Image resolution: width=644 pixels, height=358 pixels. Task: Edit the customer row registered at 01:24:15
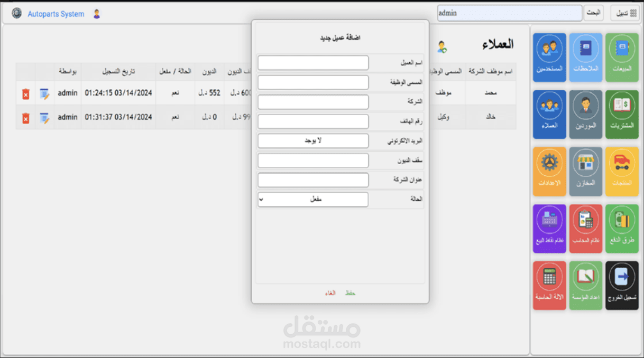44,94
